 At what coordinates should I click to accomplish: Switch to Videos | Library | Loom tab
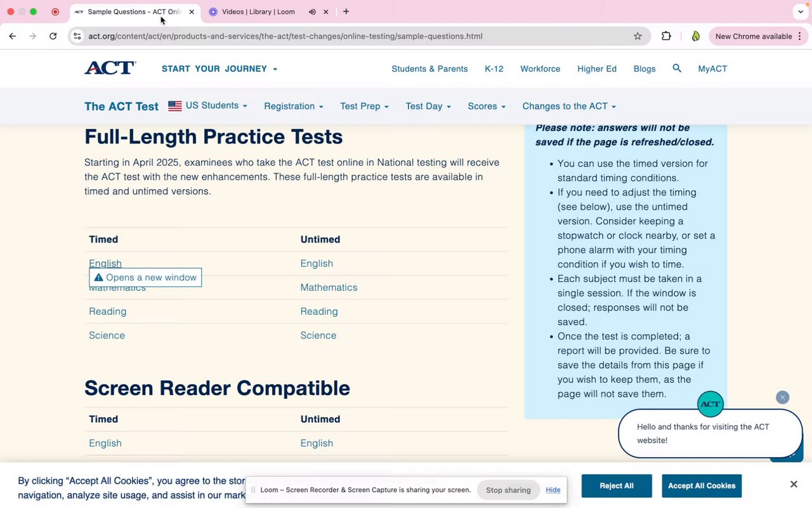tap(258, 11)
